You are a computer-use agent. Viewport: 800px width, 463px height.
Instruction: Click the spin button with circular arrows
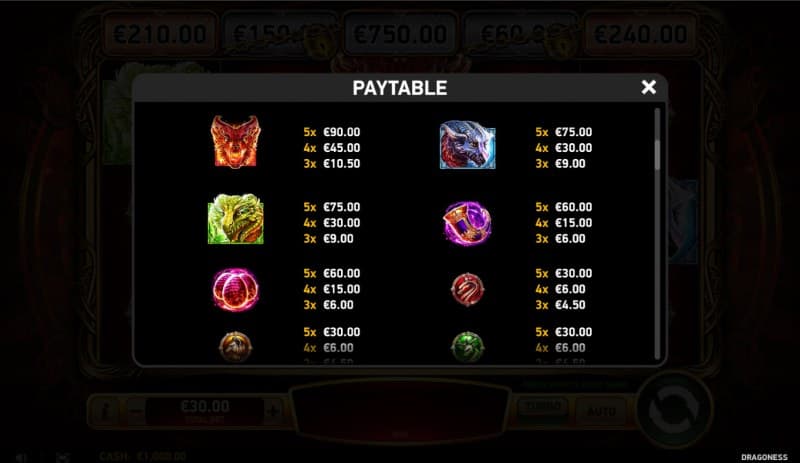674,409
